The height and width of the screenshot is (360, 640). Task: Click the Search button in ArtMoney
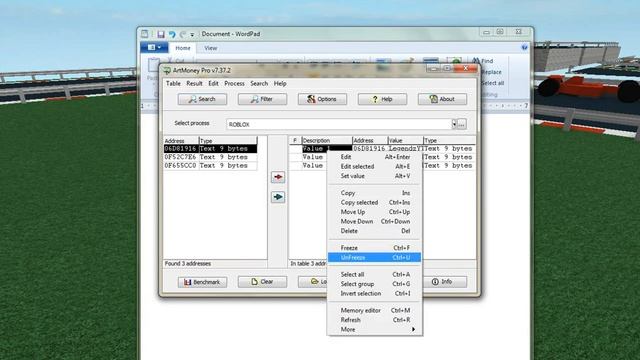202,99
